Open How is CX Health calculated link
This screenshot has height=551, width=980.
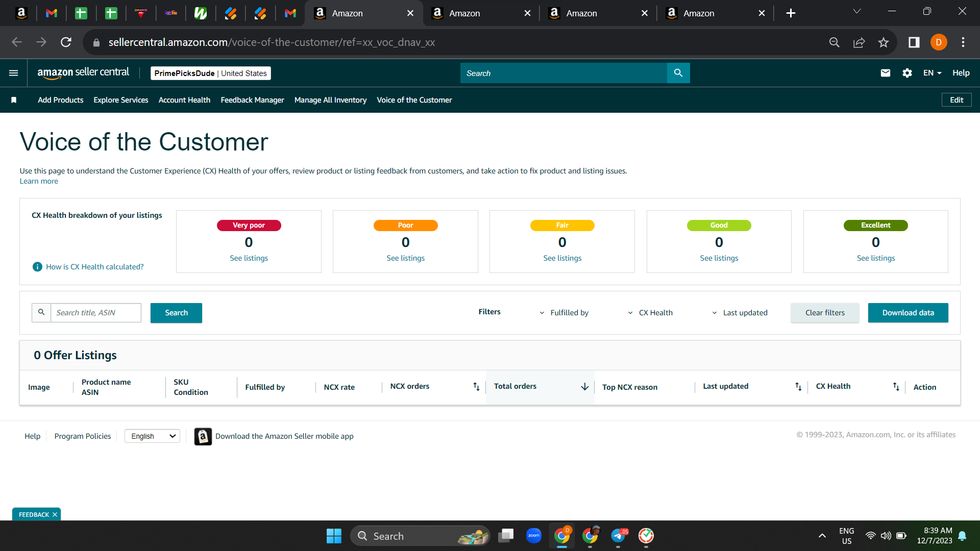tap(95, 267)
